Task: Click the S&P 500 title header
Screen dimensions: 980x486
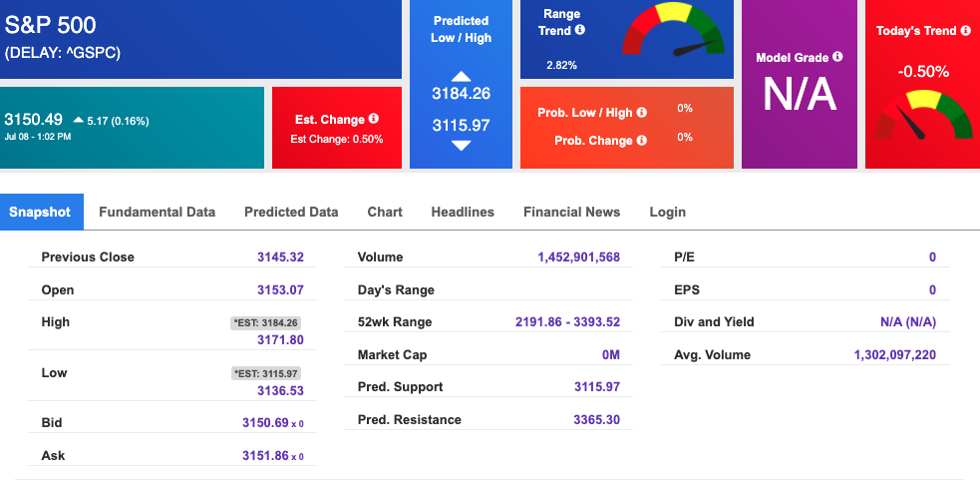Action: 51,25
